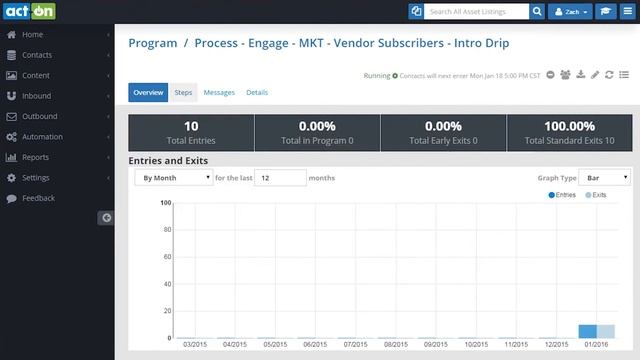Click the Contacts database icon

pos(11,55)
